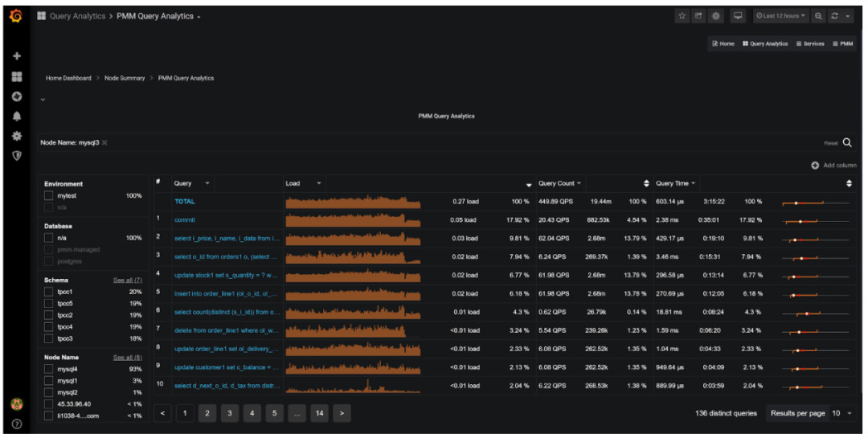Open the Query Analytics menu link

(765, 43)
